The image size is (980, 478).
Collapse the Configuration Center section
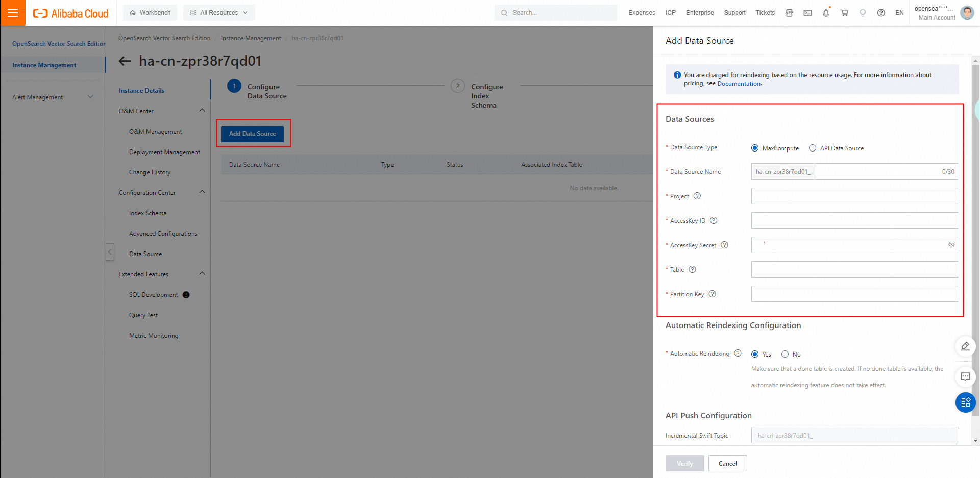click(202, 192)
